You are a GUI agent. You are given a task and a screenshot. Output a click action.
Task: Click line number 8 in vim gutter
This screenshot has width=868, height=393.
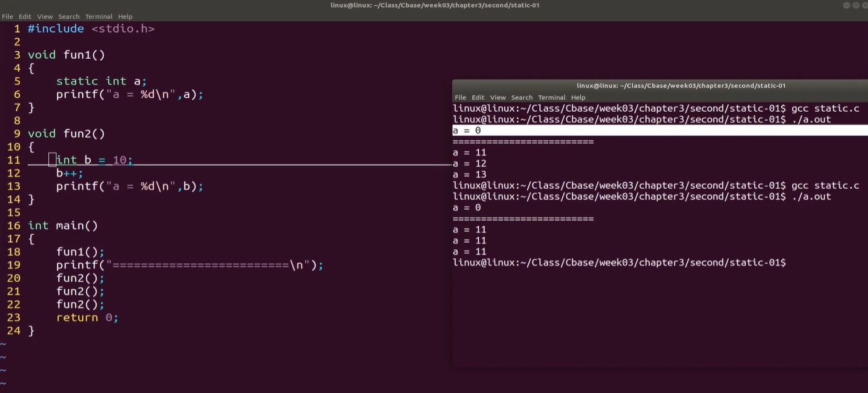coord(17,121)
